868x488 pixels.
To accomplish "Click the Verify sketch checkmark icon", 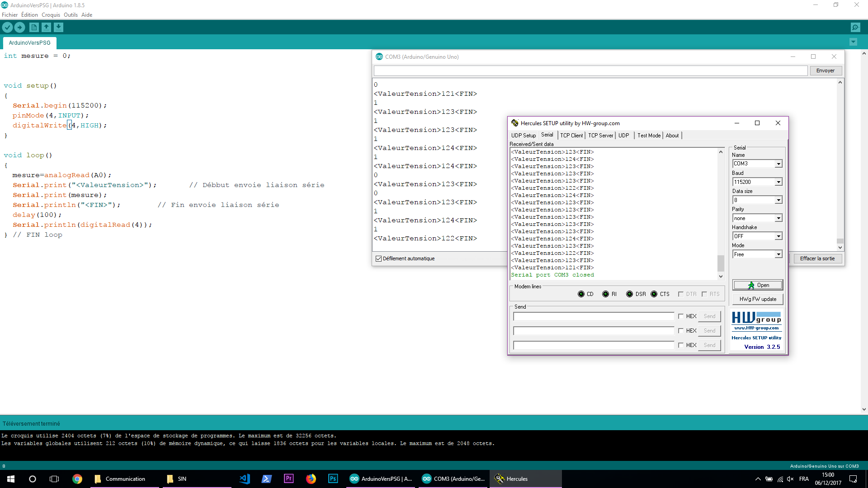I will click(7, 28).
